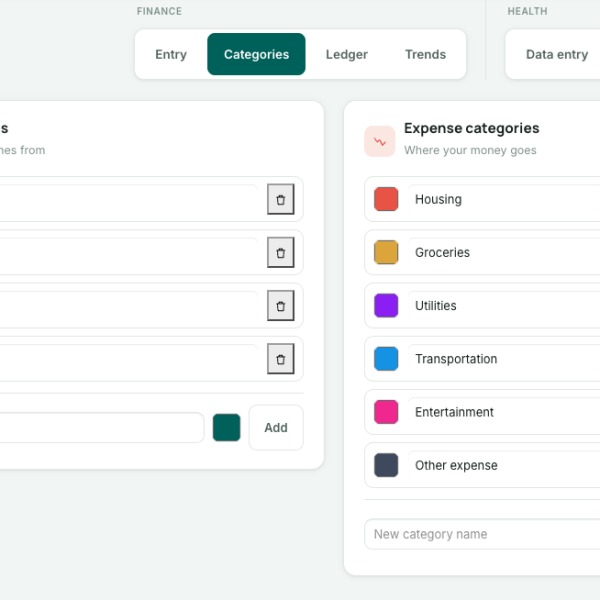Image resolution: width=600 pixels, height=600 pixels.
Task: Go to Health Data entry tab
Action: coord(557,54)
